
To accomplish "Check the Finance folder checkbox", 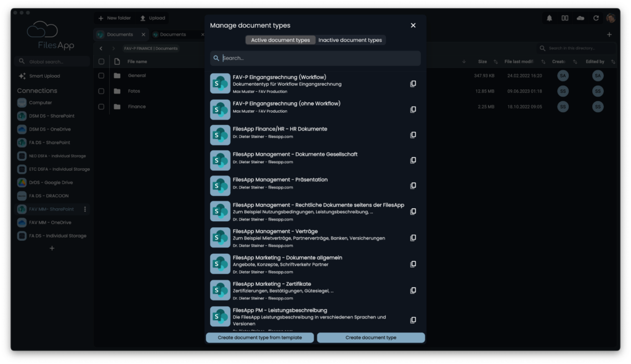I will [102, 107].
